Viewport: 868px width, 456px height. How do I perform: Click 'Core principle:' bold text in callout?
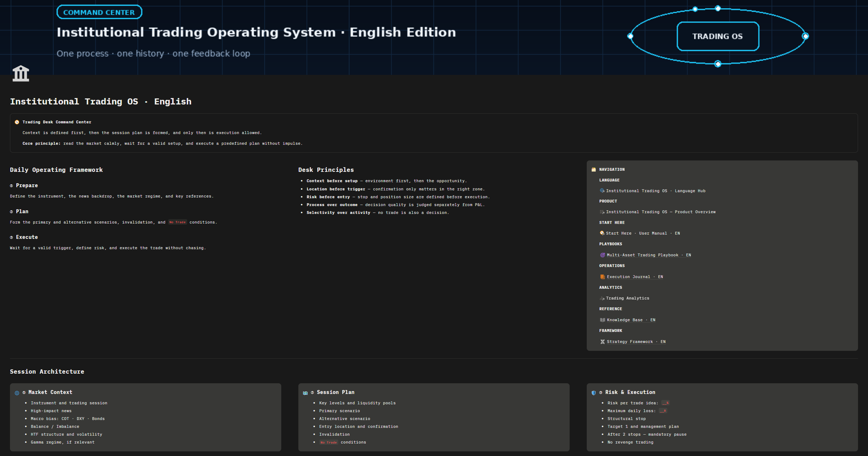coord(41,143)
